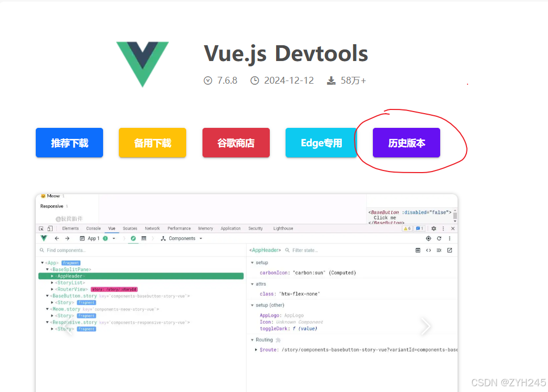Click the forward arrow in Vue toolbar
The image size is (548, 392).
[x=67, y=238]
